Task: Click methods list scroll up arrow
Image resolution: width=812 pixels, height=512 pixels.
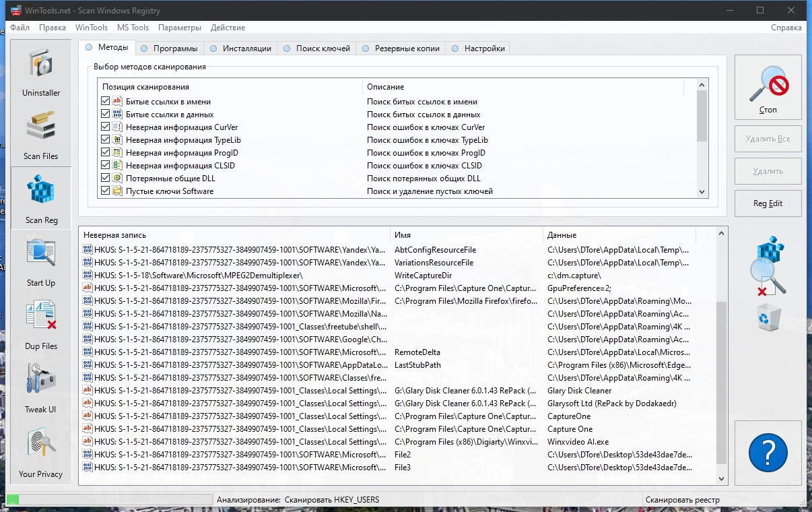Action: pos(702,86)
